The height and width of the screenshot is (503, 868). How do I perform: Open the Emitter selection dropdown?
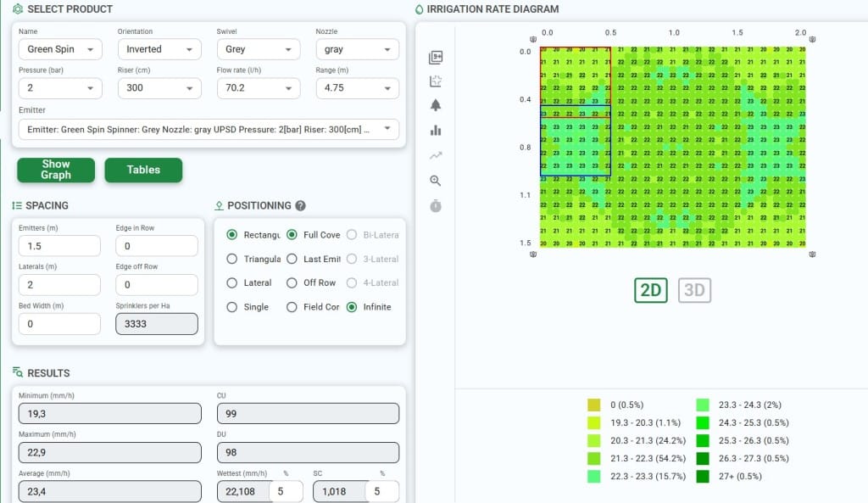(x=208, y=128)
